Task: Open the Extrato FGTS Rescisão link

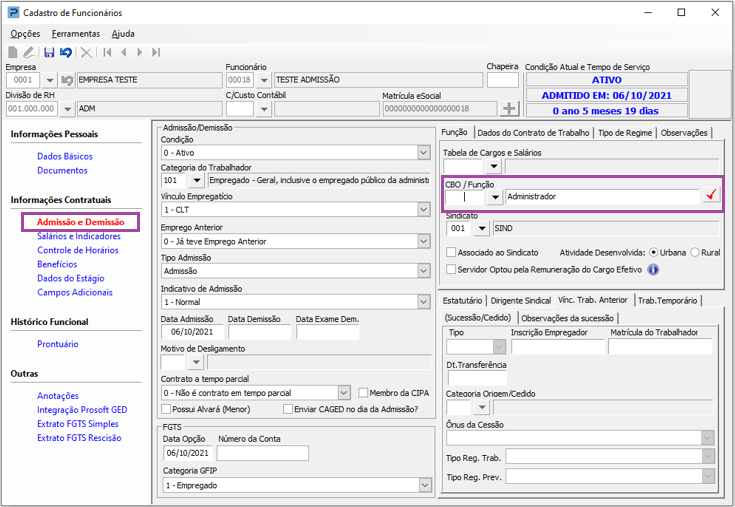Action: coord(79,438)
